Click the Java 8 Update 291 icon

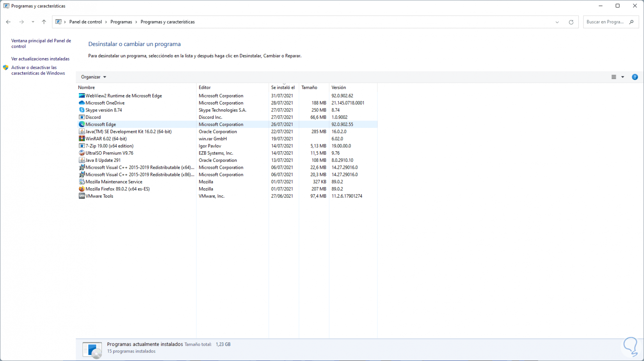(x=82, y=160)
